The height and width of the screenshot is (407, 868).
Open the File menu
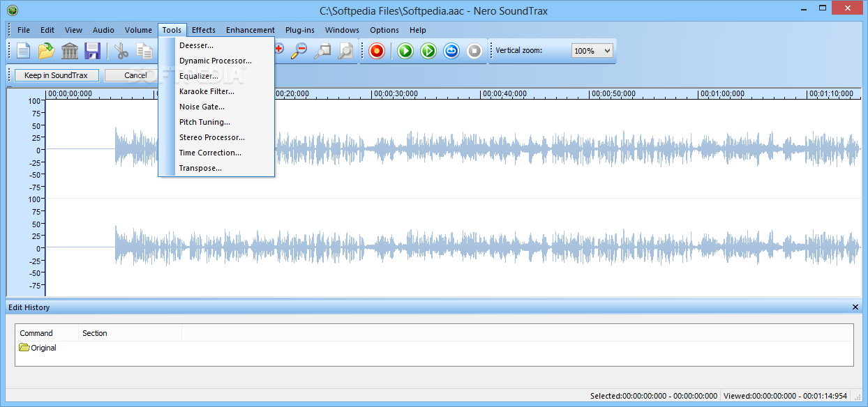[24, 30]
